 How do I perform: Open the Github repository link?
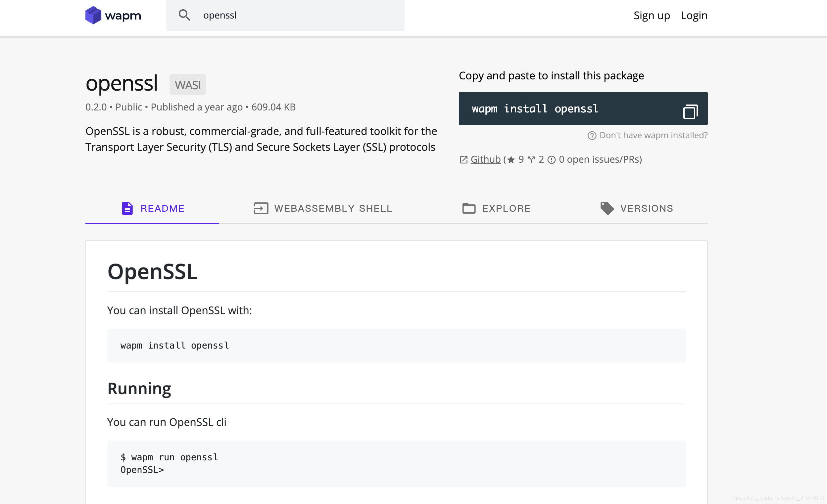pos(485,159)
